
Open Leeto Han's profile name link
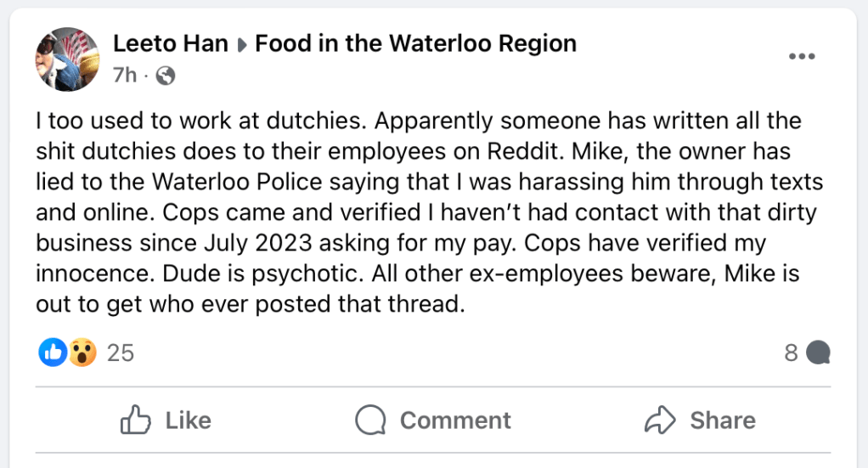click(171, 43)
